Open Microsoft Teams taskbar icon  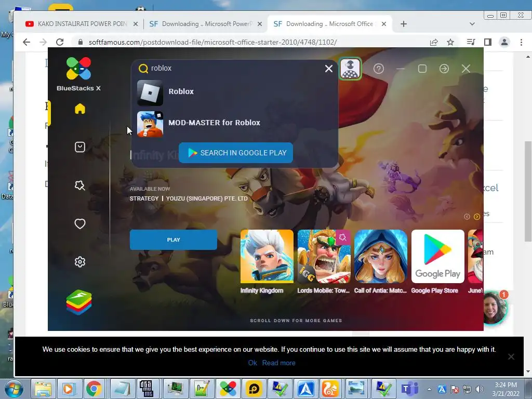click(410, 389)
